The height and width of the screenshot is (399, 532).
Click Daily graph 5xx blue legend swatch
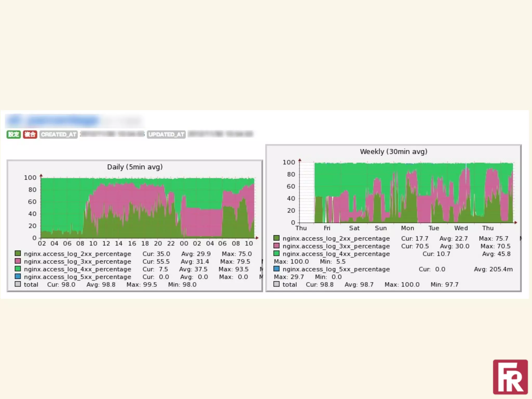[18, 276]
